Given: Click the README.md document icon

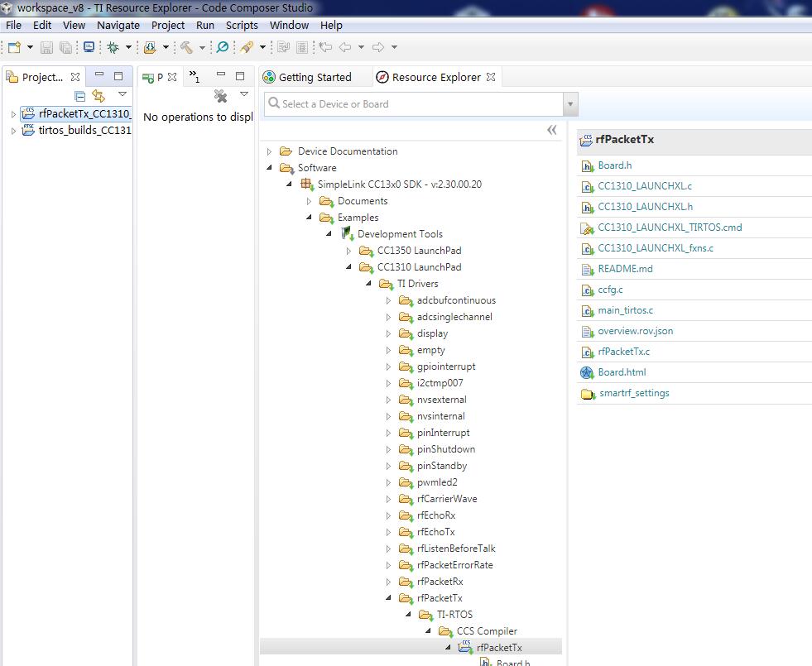Looking at the screenshot, I should (x=587, y=270).
